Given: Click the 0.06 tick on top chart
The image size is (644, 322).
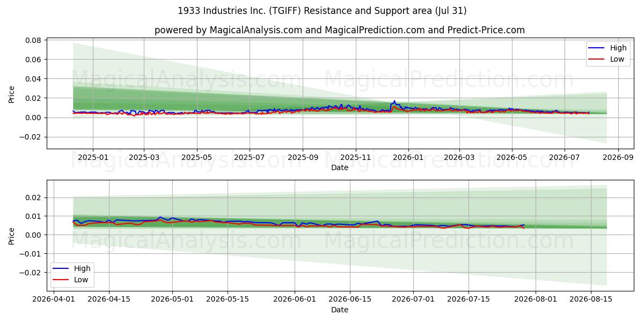Looking at the screenshot, I should 34,60.
